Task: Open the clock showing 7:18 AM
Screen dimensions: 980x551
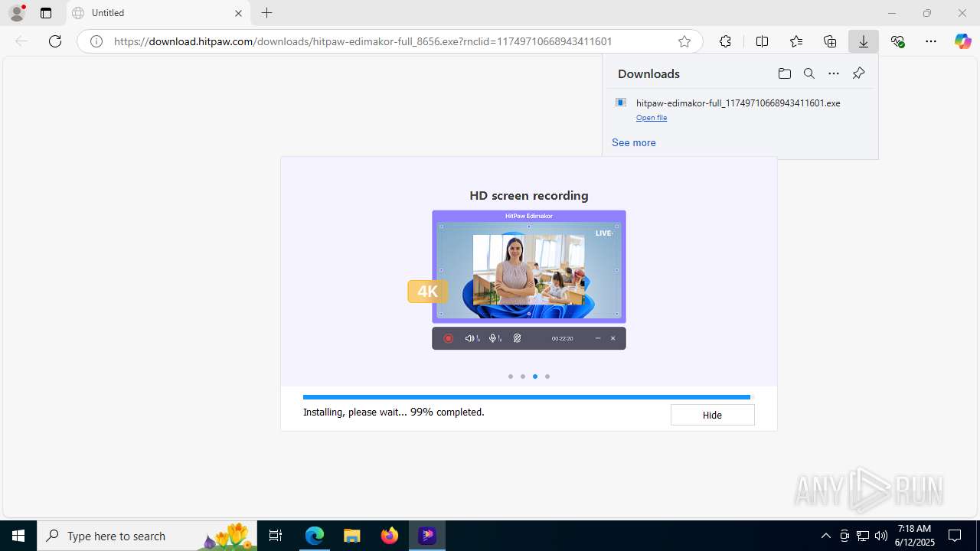Action: (x=914, y=536)
